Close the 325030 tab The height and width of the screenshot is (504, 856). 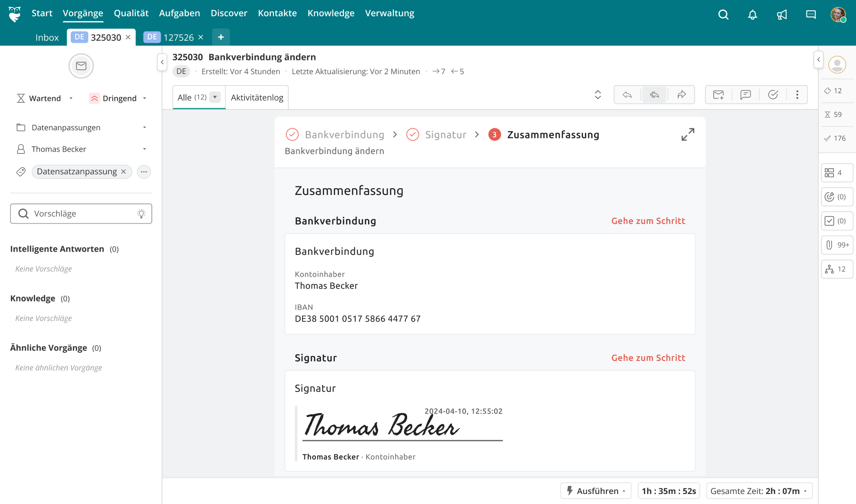coord(128,37)
